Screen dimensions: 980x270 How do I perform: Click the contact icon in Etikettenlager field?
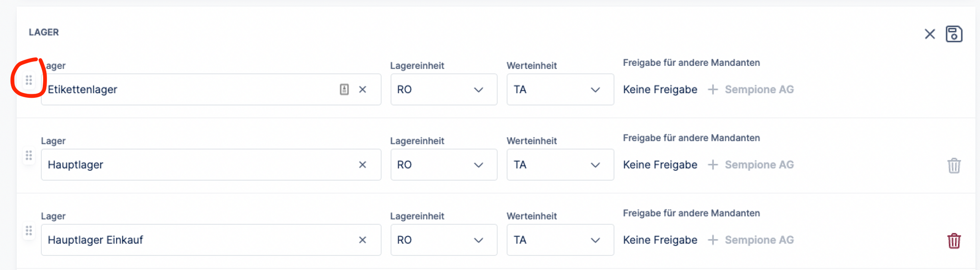pos(344,89)
